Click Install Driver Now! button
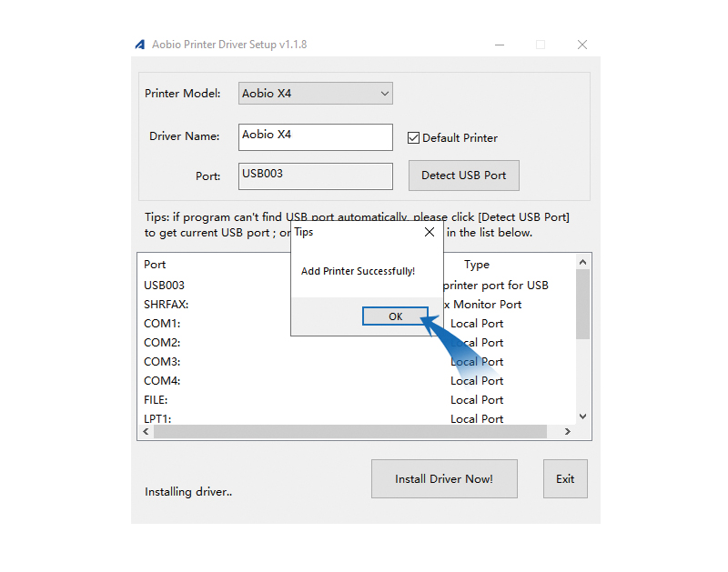This screenshot has height=572, width=728. (444, 478)
